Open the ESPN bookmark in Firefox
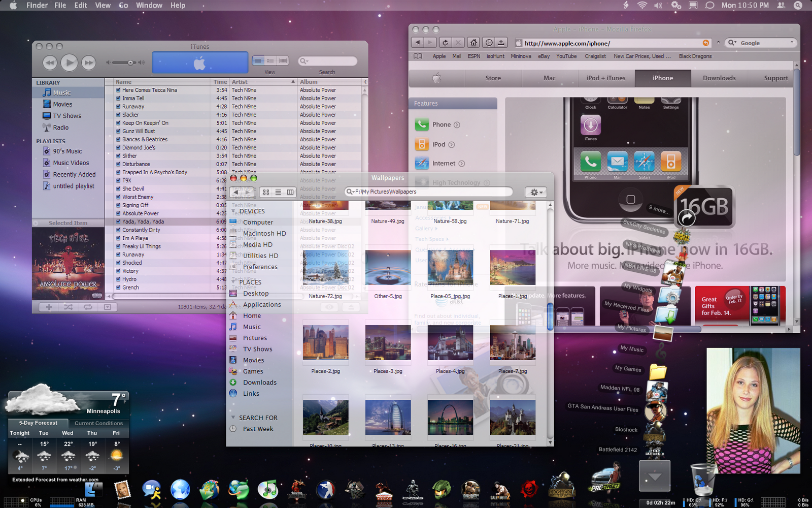 (x=473, y=56)
